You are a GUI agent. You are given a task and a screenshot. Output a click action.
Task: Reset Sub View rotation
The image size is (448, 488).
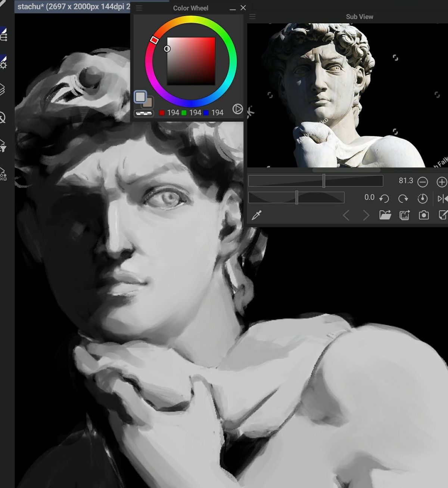422,198
